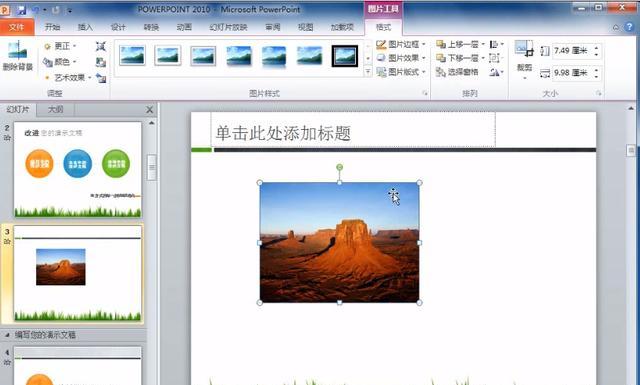
Task: Switch to the Insert (插入) ribbon tab
Action: (x=85, y=27)
